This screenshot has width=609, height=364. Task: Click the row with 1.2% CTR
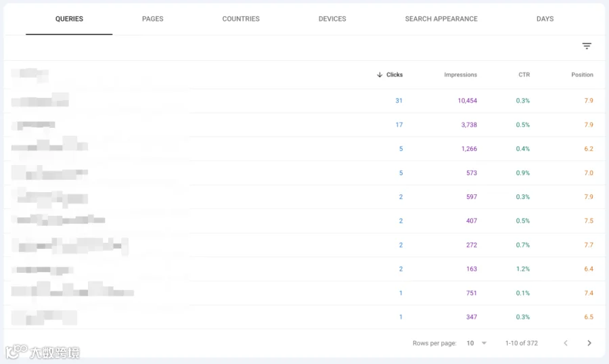304,269
